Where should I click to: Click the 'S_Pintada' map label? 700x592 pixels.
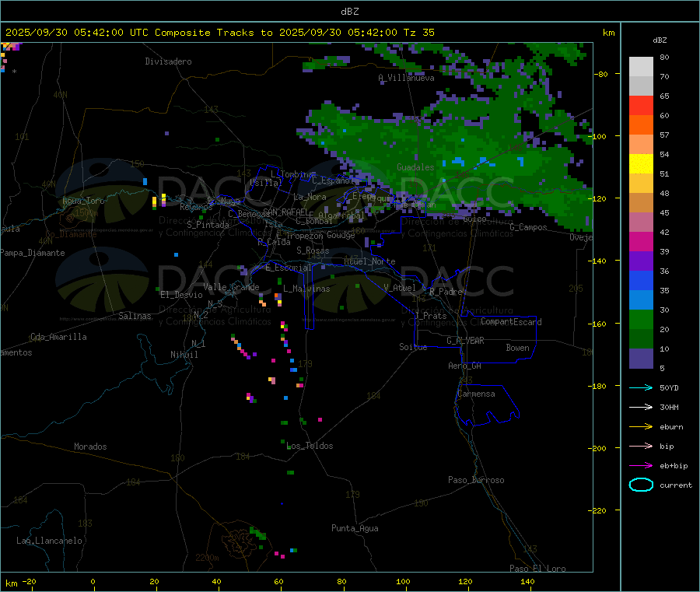pos(208,225)
